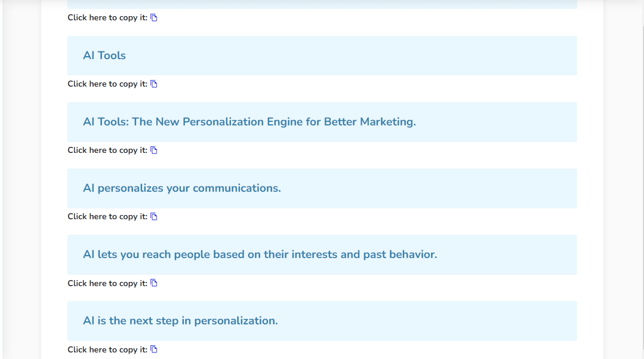644x359 pixels.
Task: Click the "AI Tools: The New Personalization Engine" box
Action: [x=322, y=122]
